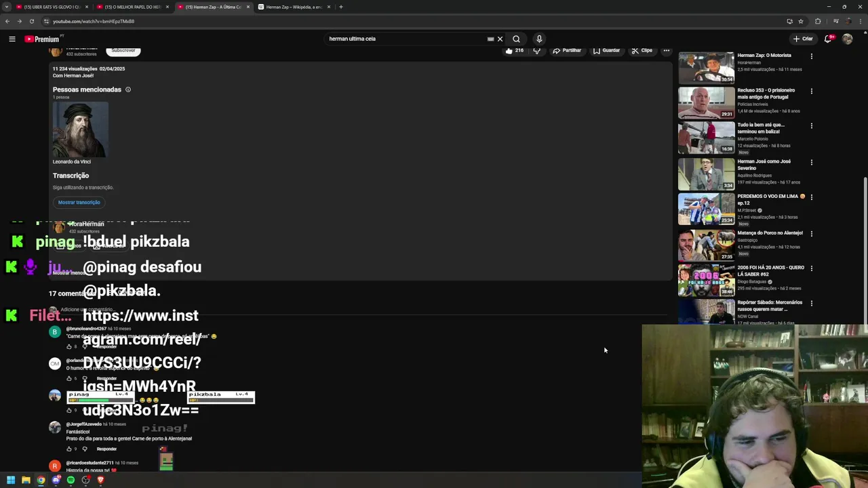Image resolution: width=868 pixels, height=488 pixels.
Task: Open Spotify from the taskbar
Action: (71, 480)
